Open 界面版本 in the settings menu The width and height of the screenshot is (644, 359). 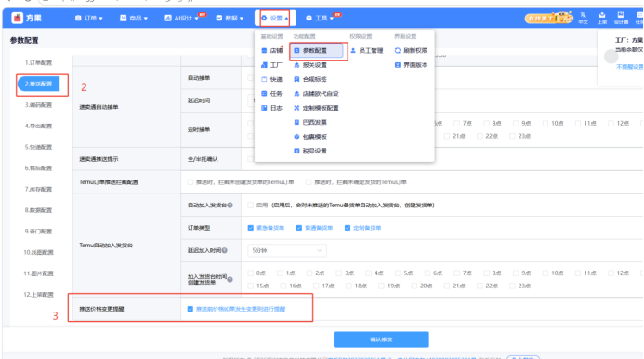click(411, 65)
